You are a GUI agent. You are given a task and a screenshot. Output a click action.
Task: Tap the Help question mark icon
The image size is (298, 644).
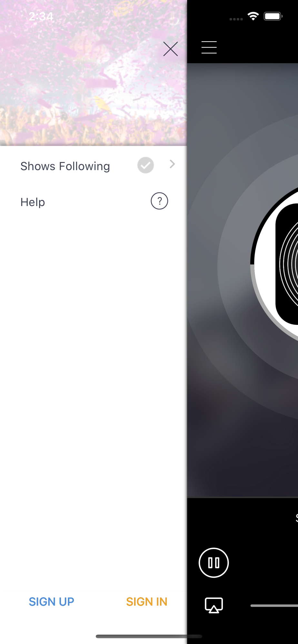click(x=159, y=201)
